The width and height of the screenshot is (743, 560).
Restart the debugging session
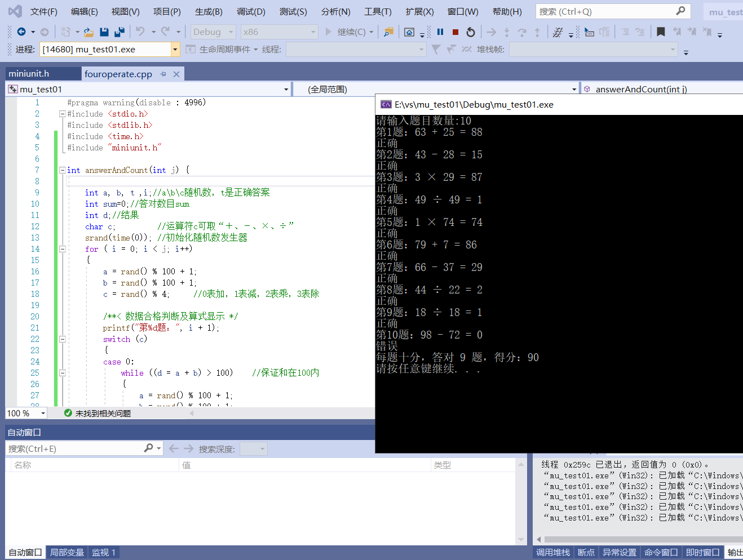click(x=471, y=32)
